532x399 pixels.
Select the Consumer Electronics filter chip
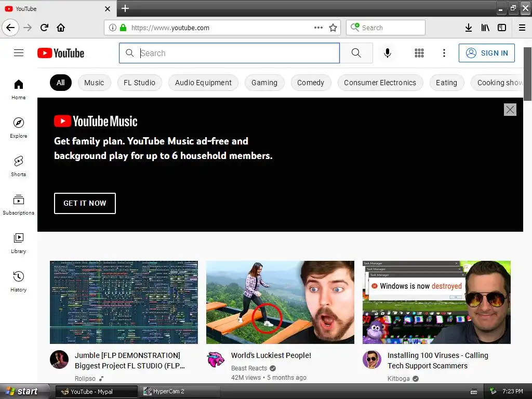(380, 83)
